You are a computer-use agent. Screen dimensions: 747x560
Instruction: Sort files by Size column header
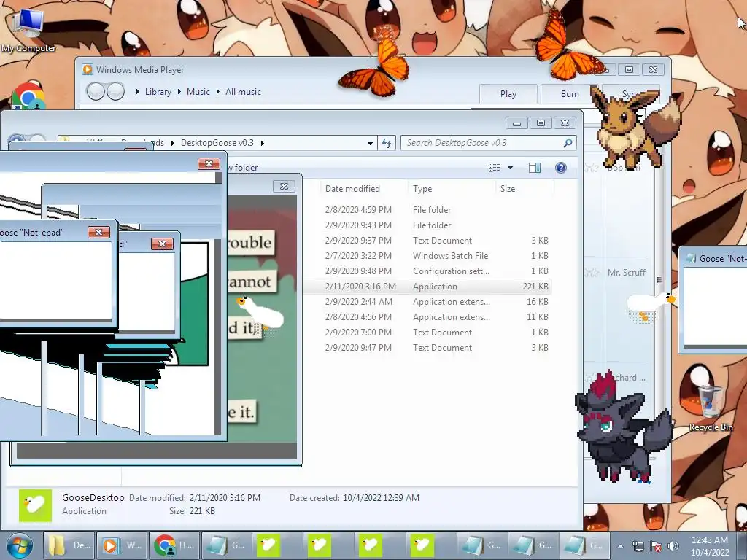508,189
